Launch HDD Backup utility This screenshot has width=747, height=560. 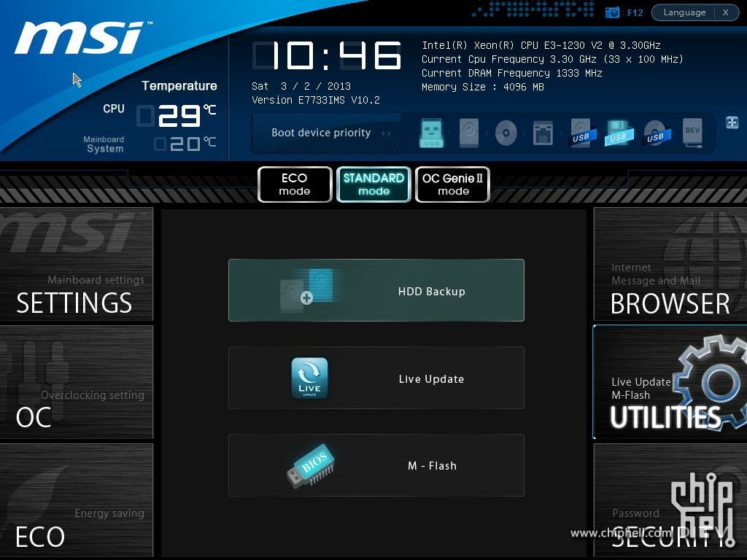point(376,290)
